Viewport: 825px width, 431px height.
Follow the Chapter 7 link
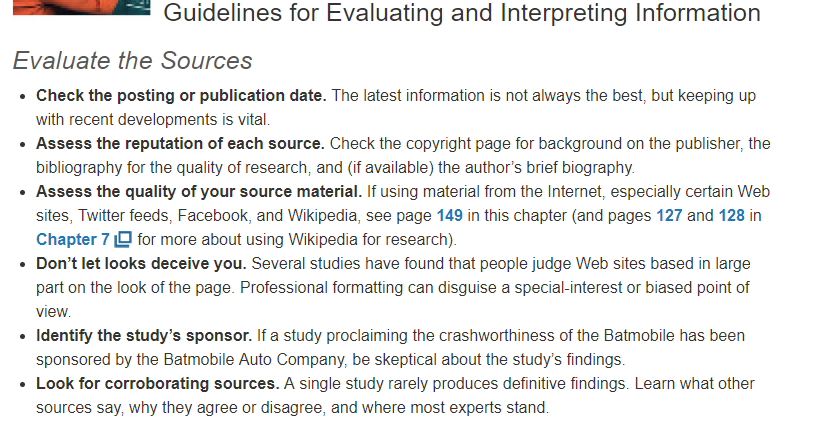coord(73,239)
